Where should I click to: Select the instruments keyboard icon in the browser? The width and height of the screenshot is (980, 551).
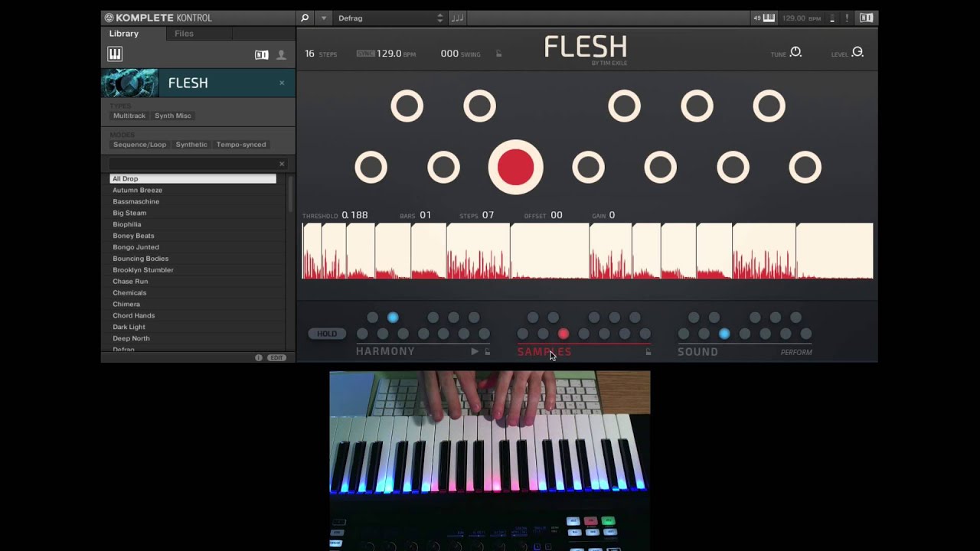115,54
